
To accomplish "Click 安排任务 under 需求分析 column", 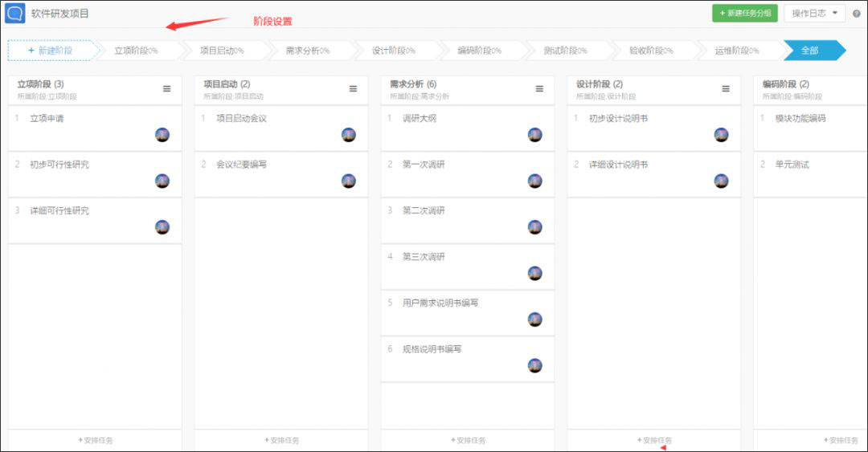I will (468, 441).
